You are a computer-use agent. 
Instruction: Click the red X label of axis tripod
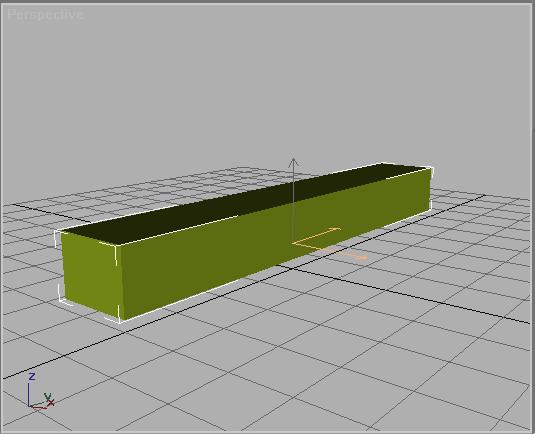click(x=51, y=403)
